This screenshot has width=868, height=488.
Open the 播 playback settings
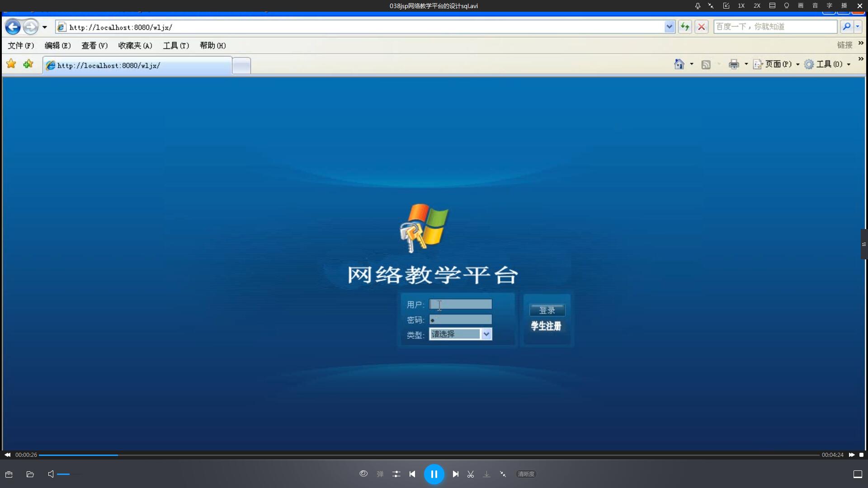tap(844, 6)
